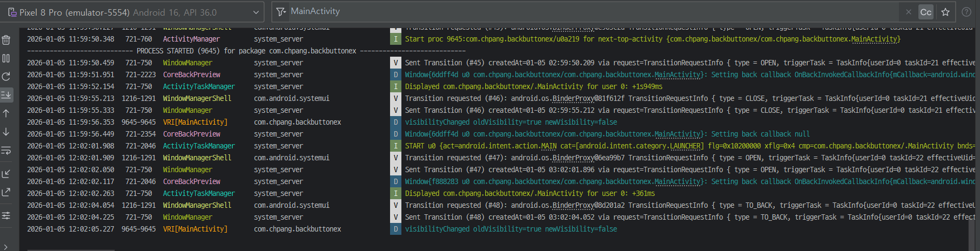Viewport: 980px width, 251px height.
Task: Restart logcat using the circular arrow
Action: pos(6,77)
